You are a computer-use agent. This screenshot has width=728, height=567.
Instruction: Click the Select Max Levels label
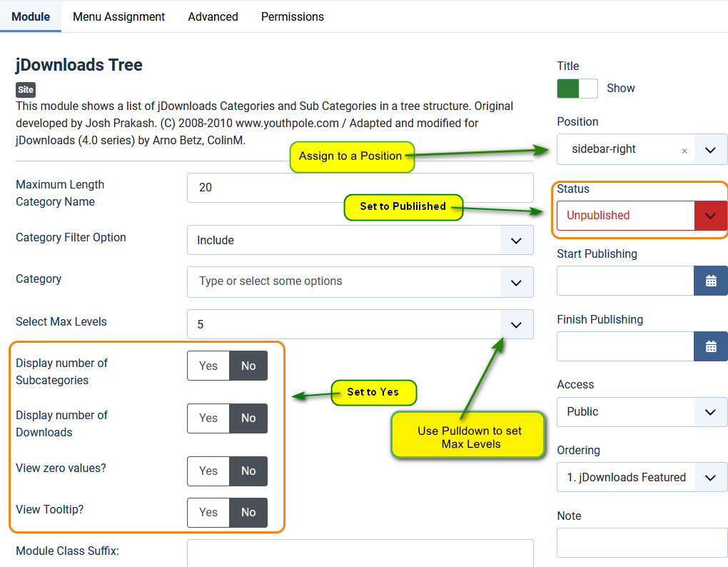point(61,321)
